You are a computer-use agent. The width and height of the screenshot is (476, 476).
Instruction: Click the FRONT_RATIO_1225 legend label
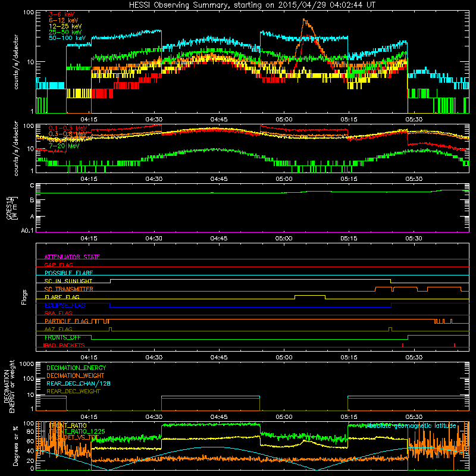[77, 431]
